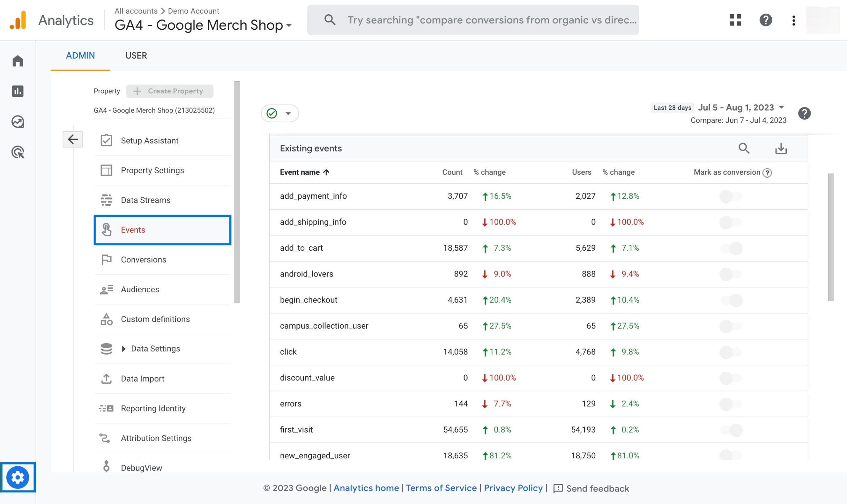
Task: Toggle conversion for click event
Action: pos(731,352)
